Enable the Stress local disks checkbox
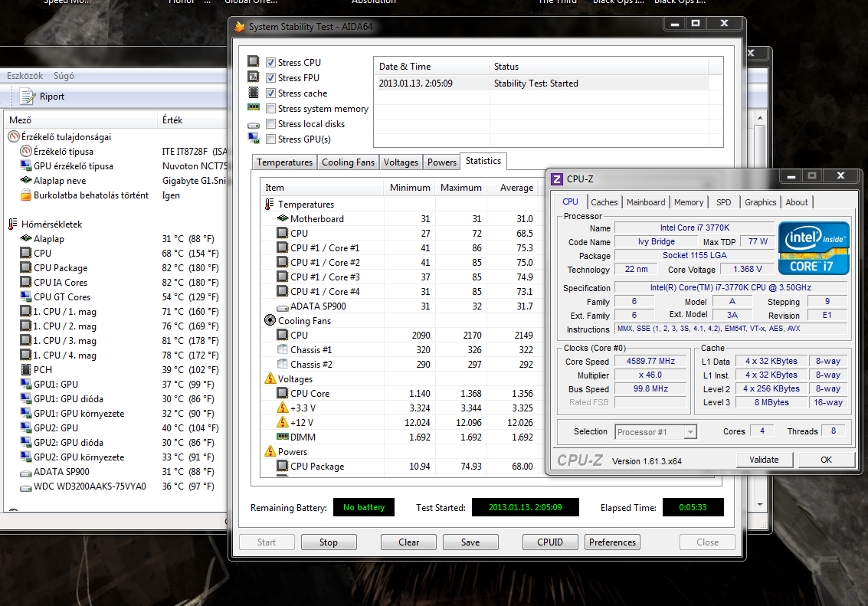The image size is (868, 606). [x=270, y=124]
